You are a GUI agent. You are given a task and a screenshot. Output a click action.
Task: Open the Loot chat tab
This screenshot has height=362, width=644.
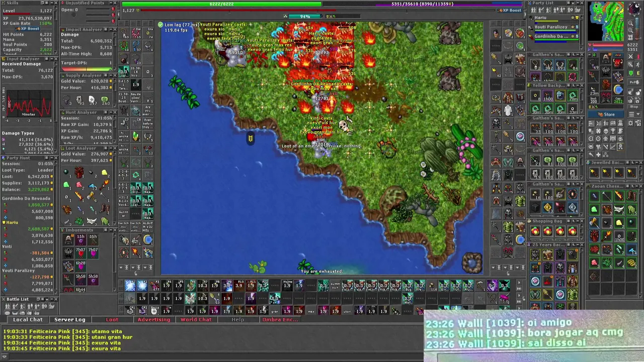[112, 320]
